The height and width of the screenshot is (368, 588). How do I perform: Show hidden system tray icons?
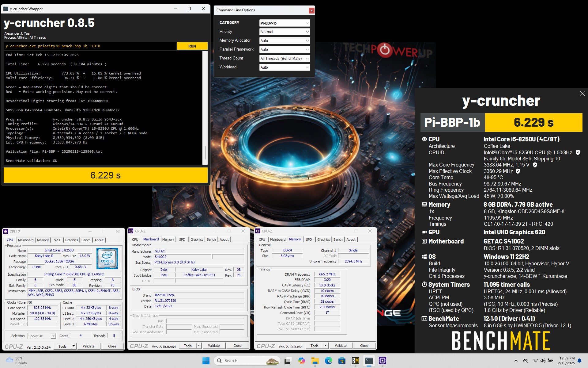tap(516, 361)
